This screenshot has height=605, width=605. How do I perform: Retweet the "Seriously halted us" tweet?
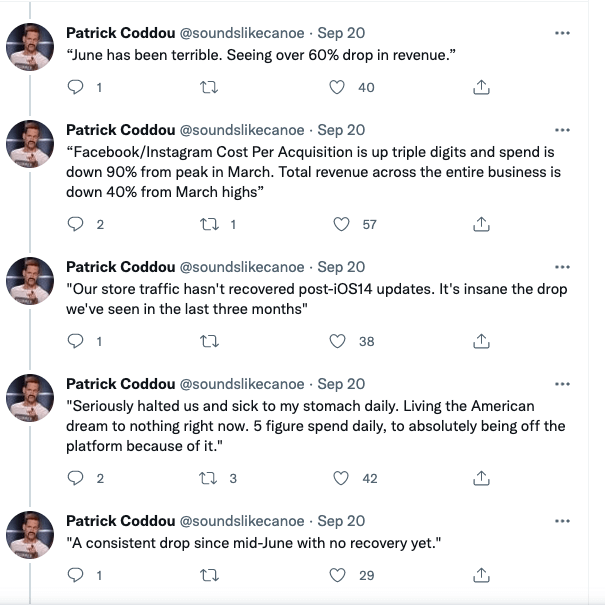pyautogui.click(x=210, y=478)
